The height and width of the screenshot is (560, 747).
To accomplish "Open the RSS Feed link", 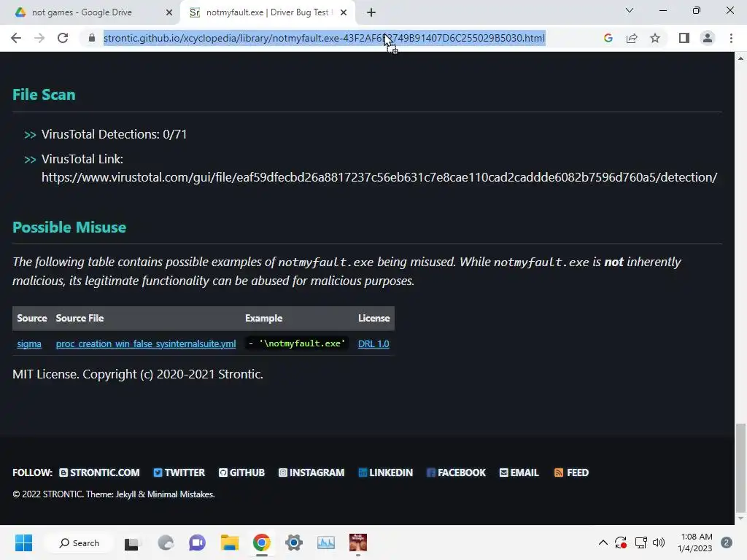I will tap(571, 472).
